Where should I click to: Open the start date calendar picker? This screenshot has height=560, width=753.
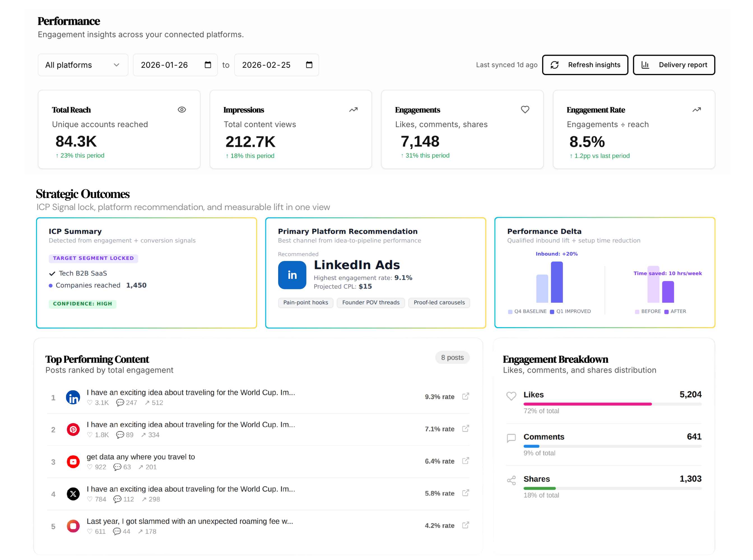coord(208,65)
